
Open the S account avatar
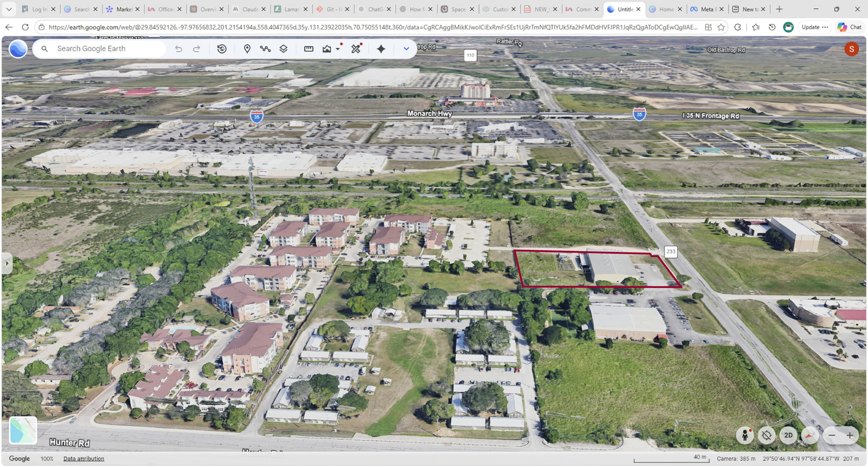click(851, 49)
